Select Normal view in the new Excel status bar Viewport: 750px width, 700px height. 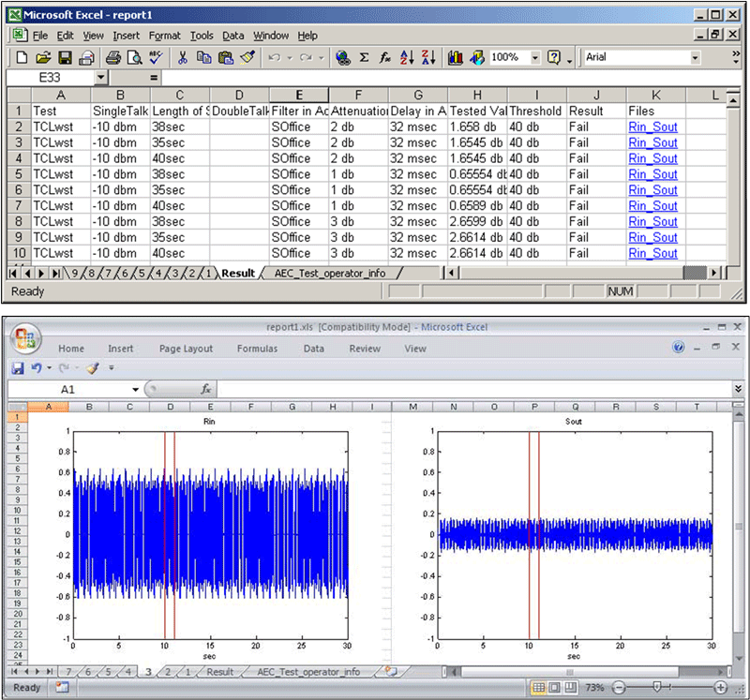pos(538,688)
